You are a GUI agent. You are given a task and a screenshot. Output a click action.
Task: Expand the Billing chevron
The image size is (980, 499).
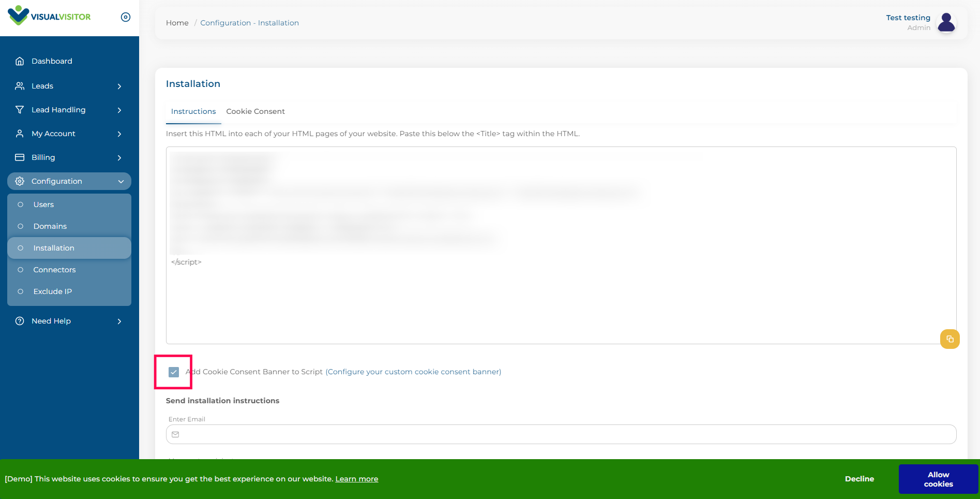coord(119,158)
